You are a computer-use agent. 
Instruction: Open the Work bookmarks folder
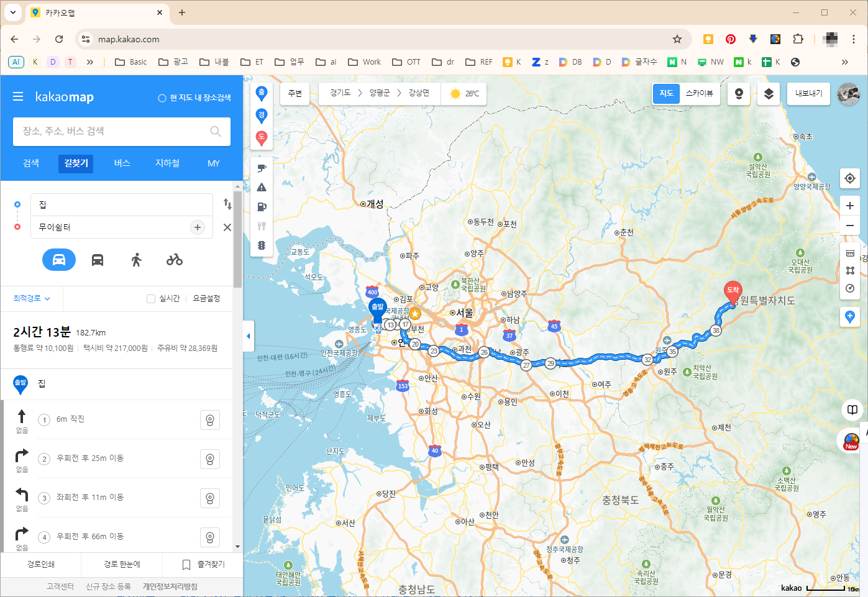pyautogui.click(x=365, y=62)
